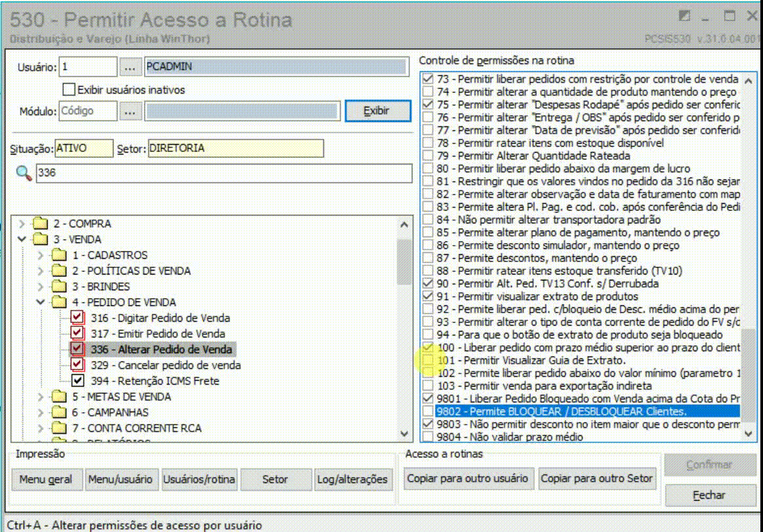Click the 1 - CADASTROS folder icon
Viewport: 763px width, 532px height.
[60, 255]
